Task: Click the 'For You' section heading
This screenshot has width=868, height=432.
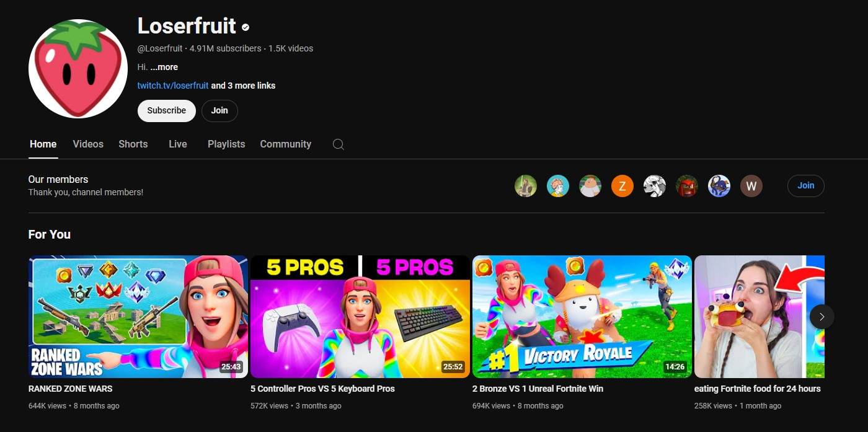Action: 50,234
